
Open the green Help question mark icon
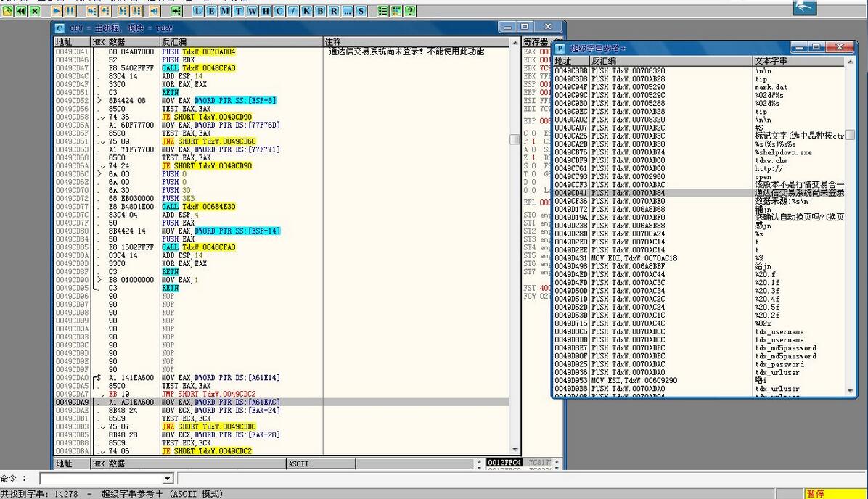click(x=410, y=11)
